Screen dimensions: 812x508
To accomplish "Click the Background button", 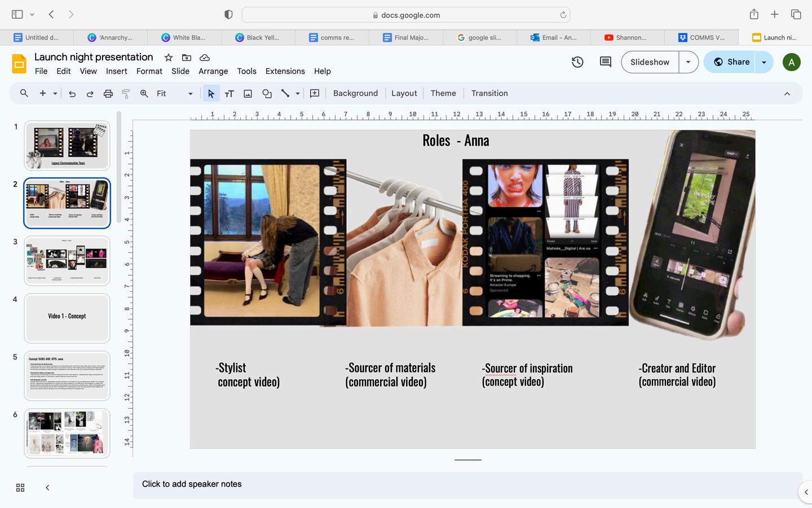I will click(355, 93).
